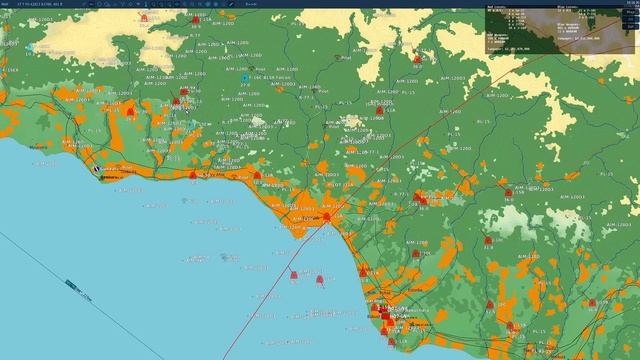Click the Blue Losses heading in overlay
Viewport: 640px width, 360px height.
point(568,7)
